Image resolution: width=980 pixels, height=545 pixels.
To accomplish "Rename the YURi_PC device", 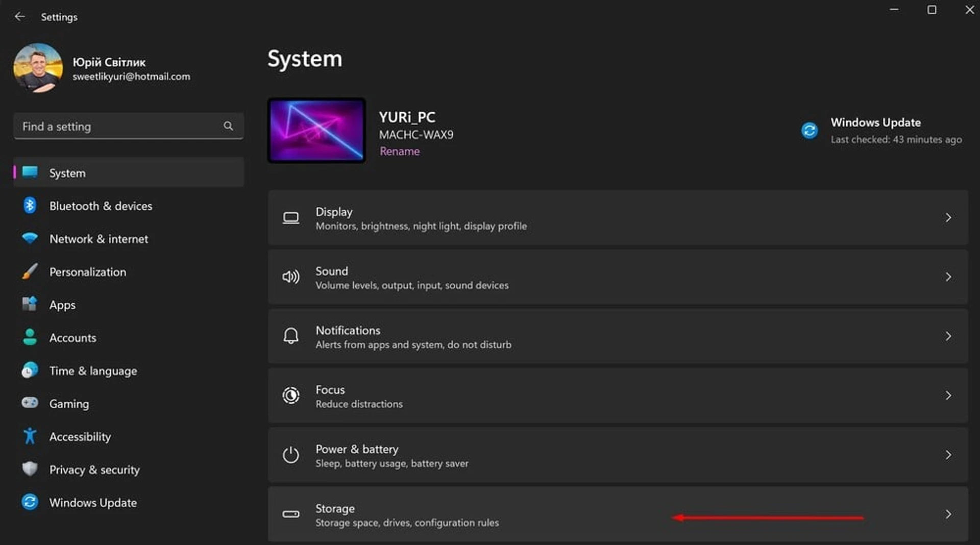I will coord(400,152).
